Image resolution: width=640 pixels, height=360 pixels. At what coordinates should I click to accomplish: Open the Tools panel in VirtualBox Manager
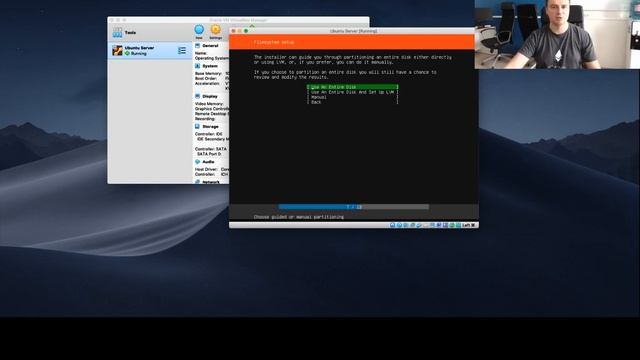click(x=150, y=32)
